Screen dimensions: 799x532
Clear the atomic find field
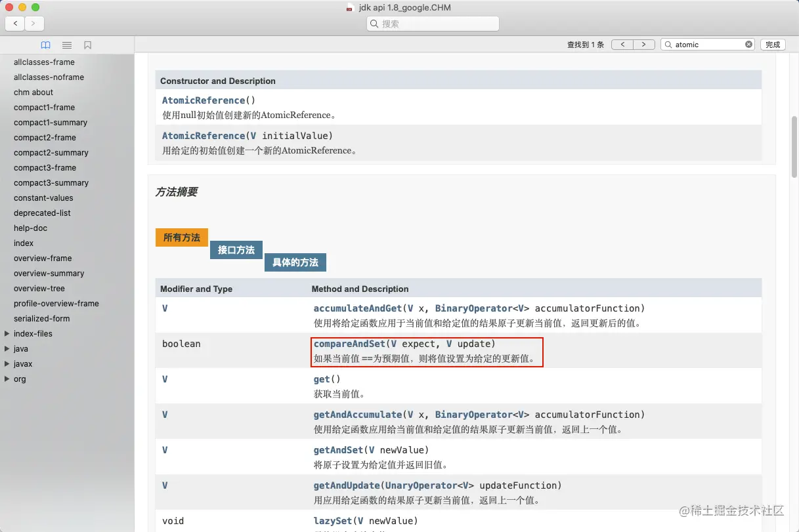pos(748,45)
